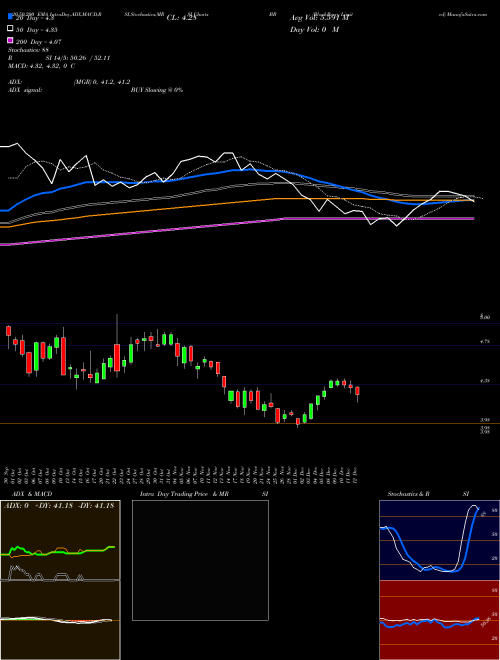This screenshot has width=500, height=660.
Task: Select the '50 Day = 4.33' legend text
Action: point(37,30)
